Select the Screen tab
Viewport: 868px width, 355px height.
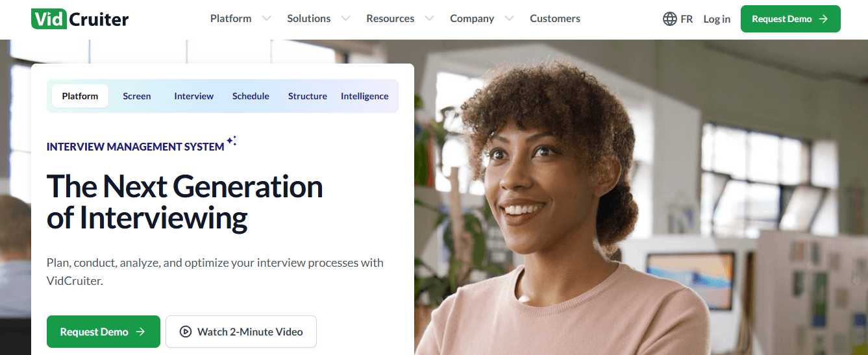(x=137, y=96)
